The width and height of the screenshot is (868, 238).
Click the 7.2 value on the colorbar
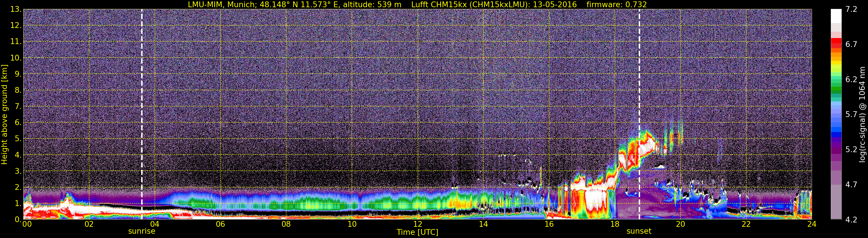(851, 10)
